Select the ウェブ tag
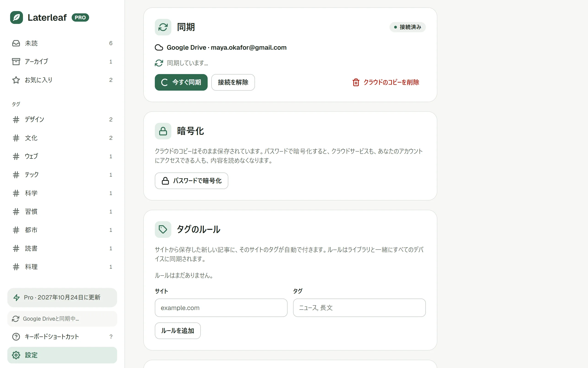588x368 pixels. coord(62,156)
